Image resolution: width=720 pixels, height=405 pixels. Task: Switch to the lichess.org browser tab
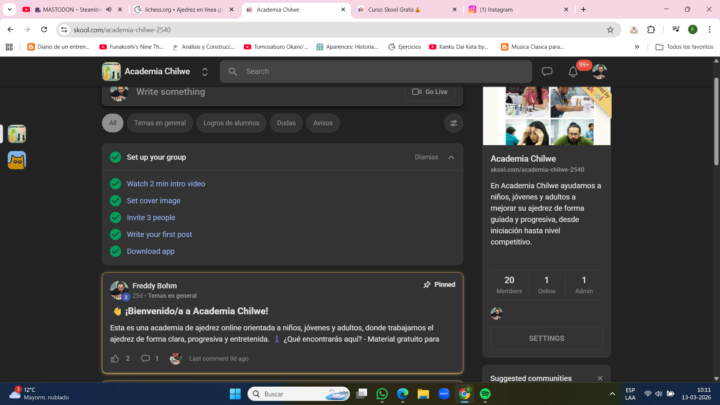click(184, 9)
